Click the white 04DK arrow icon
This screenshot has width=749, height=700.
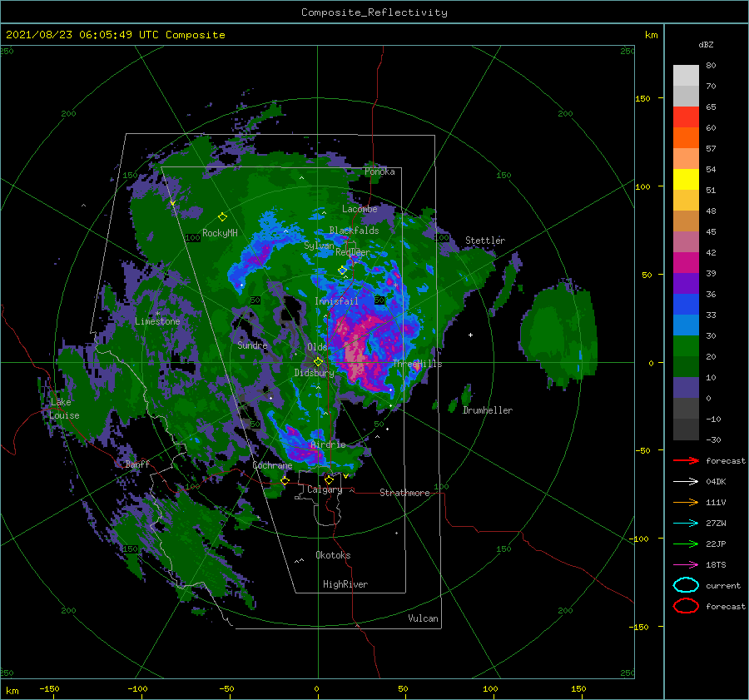686,482
